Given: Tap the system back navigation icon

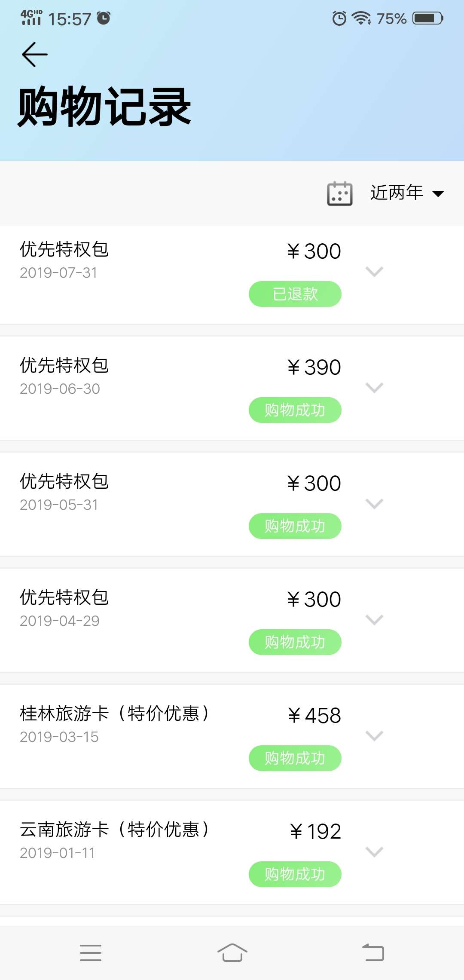Looking at the screenshot, I should point(373,952).
